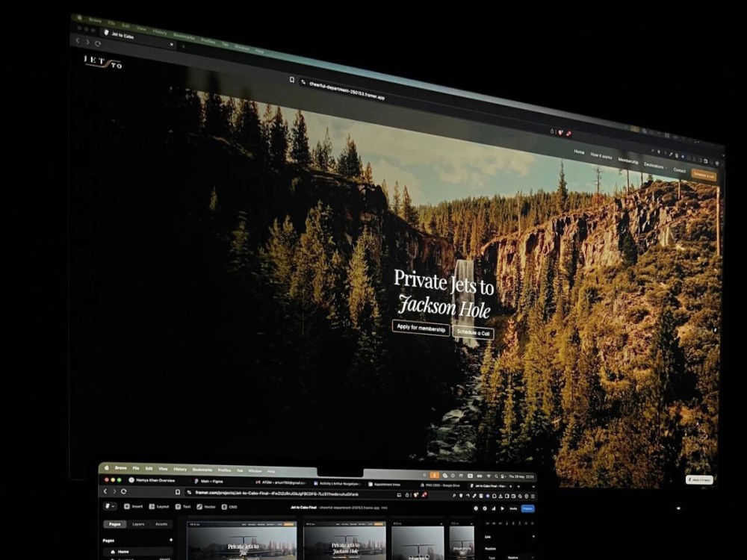Click Apply for membership on the monitor page
The height and width of the screenshot is (560, 747).
[421, 328]
